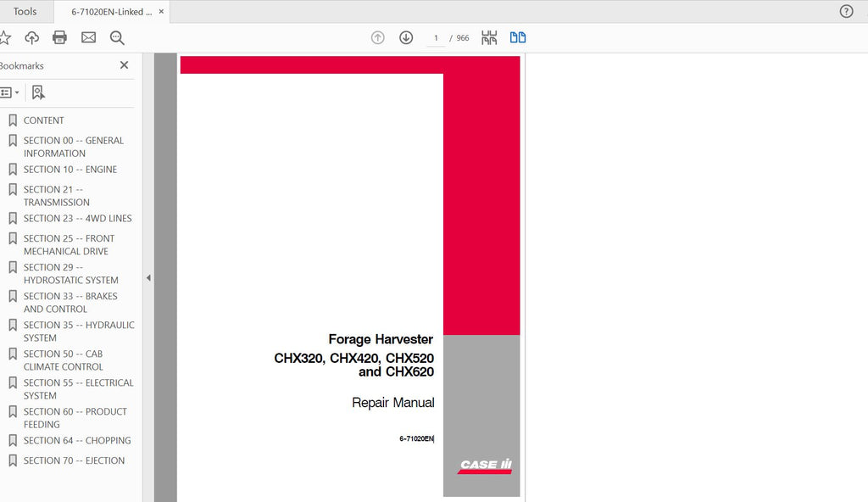This screenshot has height=502, width=868.
Task: Open SECTION 35 -- HYDRAULIC SYSTEM bookmark
Action: coord(79,332)
